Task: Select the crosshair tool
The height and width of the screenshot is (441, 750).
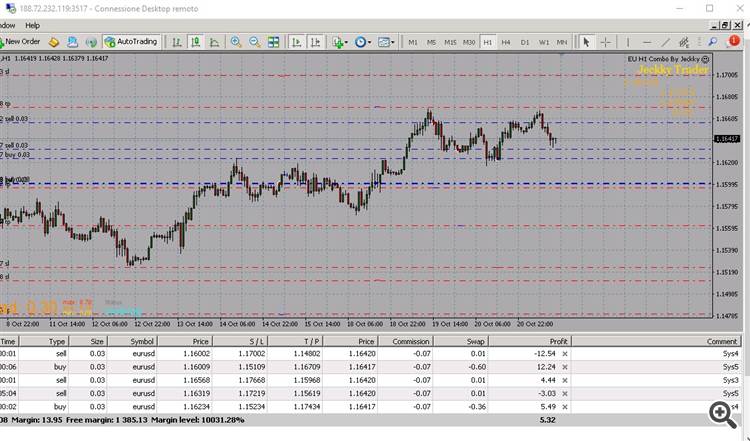Action: (x=606, y=42)
